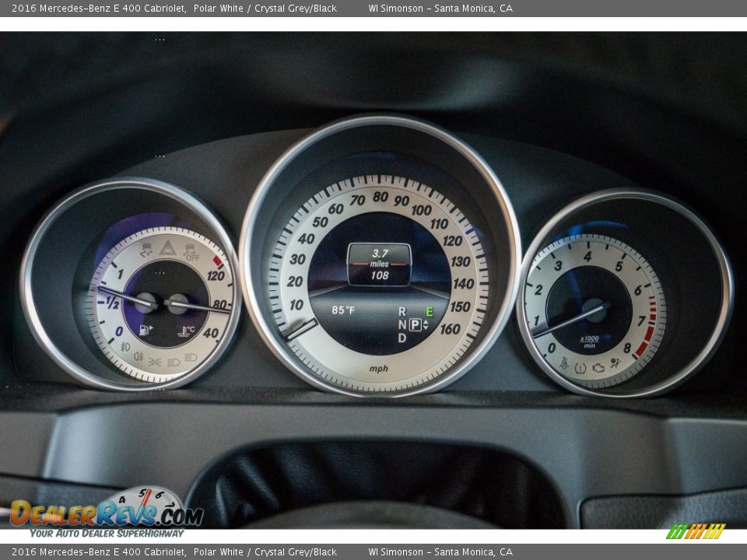Select the ESP traction control icon
The height and width of the screenshot is (560, 747).
pyautogui.click(x=145, y=250)
